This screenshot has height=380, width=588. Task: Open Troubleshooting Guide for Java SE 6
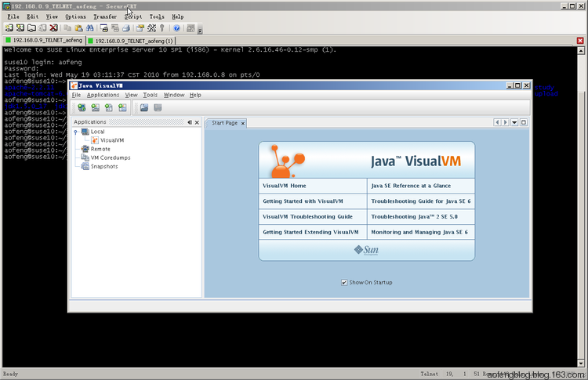tap(421, 201)
